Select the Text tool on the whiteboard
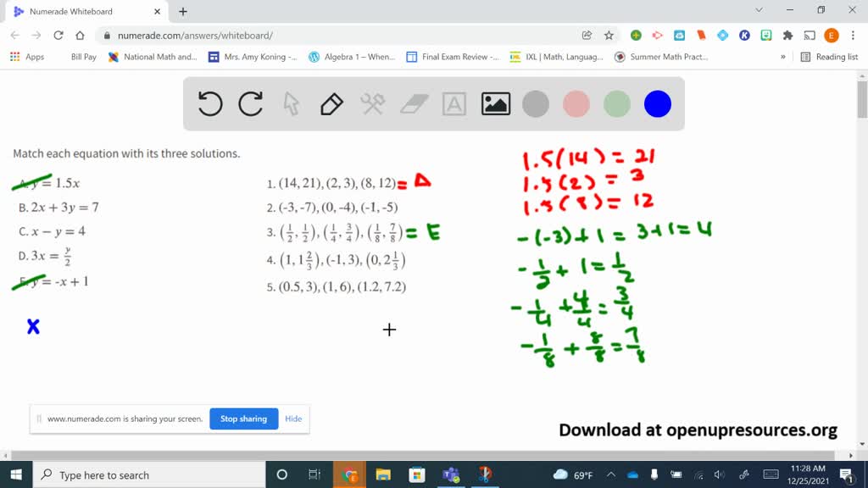This screenshot has width=868, height=488. (454, 103)
